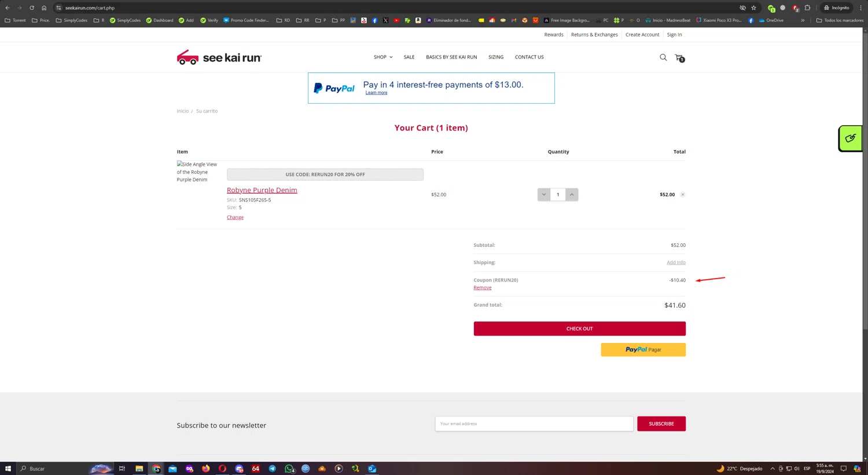Open the CONTACT US menu item
The width and height of the screenshot is (868, 475).
click(x=529, y=57)
